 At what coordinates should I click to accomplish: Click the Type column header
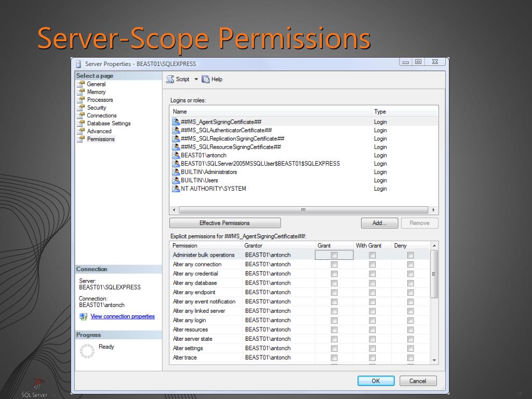404,112
